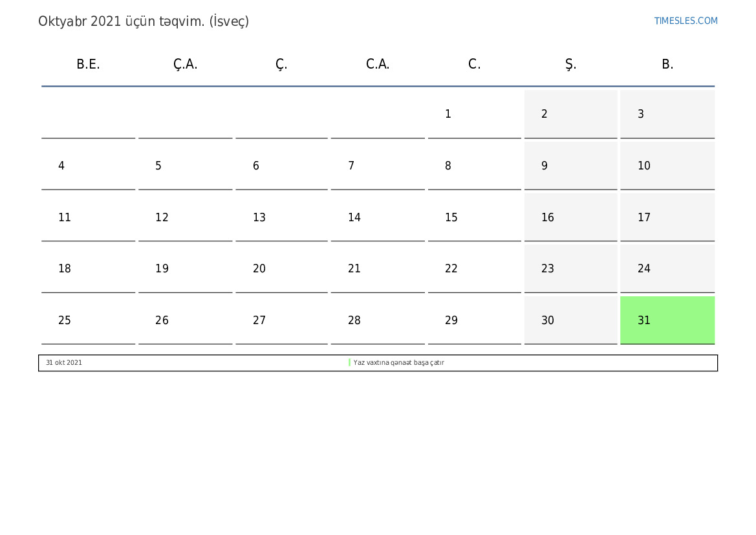
Task: Click the Ç.A. weekday column header
Action: (185, 64)
